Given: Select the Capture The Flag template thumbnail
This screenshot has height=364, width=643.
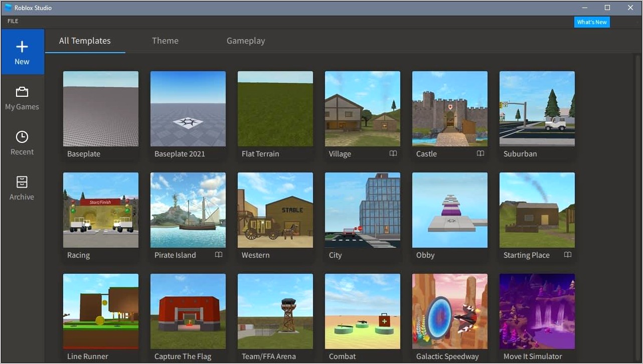Looking at the screenshot, I should coord(188,311).
